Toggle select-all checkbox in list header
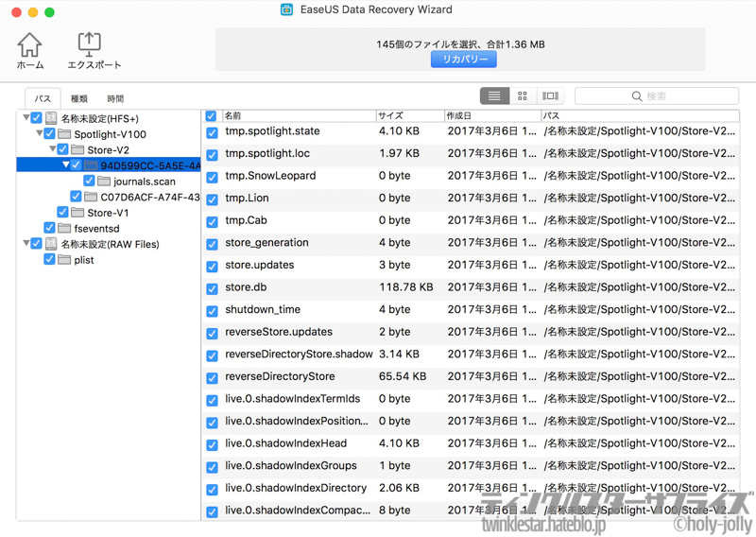The image size is (756, 537). click(211, 115)
